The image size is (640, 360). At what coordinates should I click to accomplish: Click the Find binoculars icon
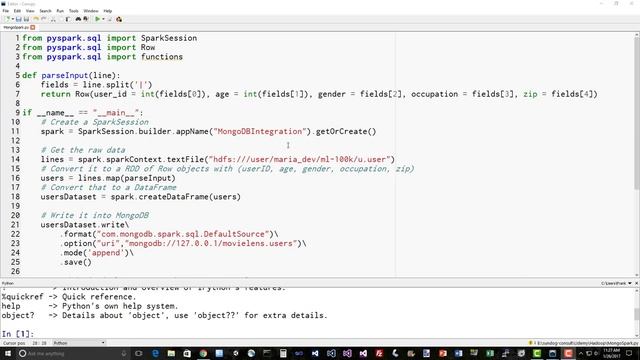coord(78,19)
